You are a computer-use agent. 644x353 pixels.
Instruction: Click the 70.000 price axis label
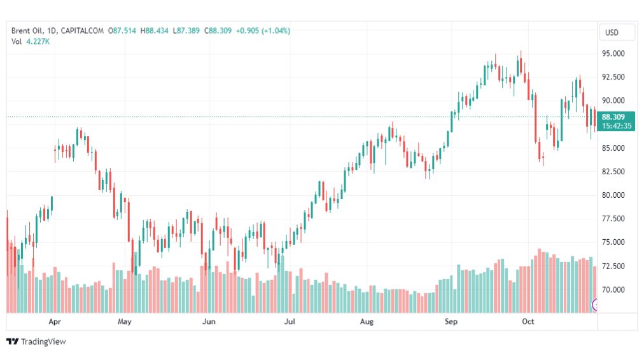click(x=615, y=289)
